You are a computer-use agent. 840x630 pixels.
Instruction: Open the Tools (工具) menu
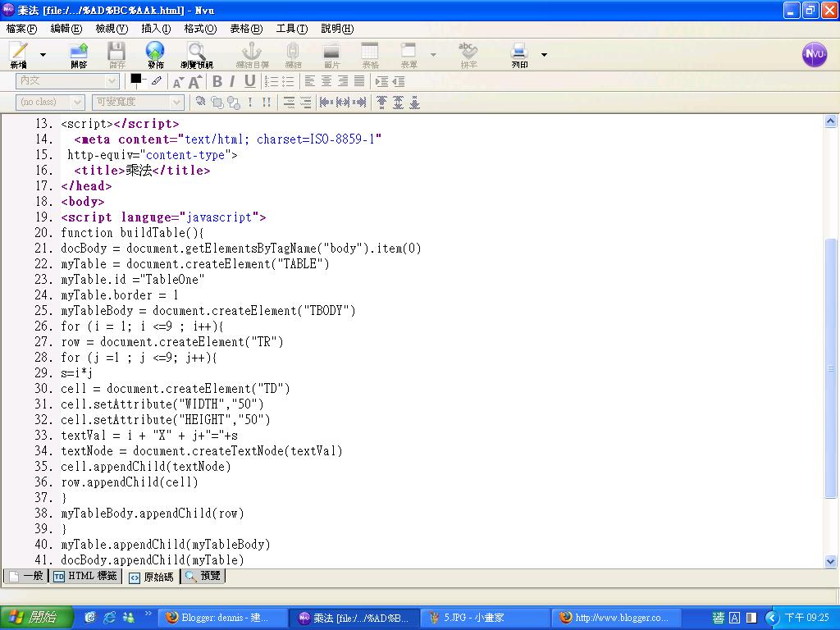[x=292, y=29]
